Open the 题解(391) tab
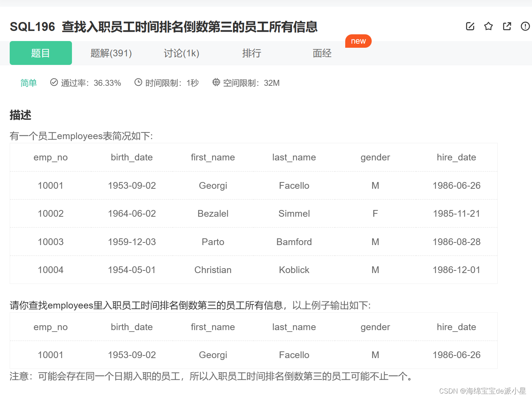This screenshot has width=532, height=398. tap(111, 53)
